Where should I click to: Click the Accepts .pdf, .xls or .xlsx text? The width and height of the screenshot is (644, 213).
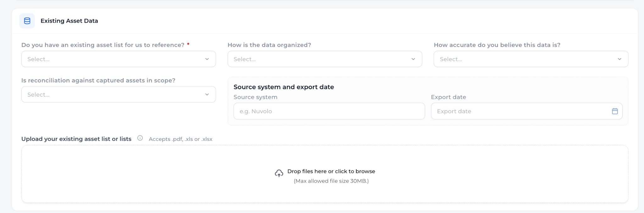pos(180,139)
